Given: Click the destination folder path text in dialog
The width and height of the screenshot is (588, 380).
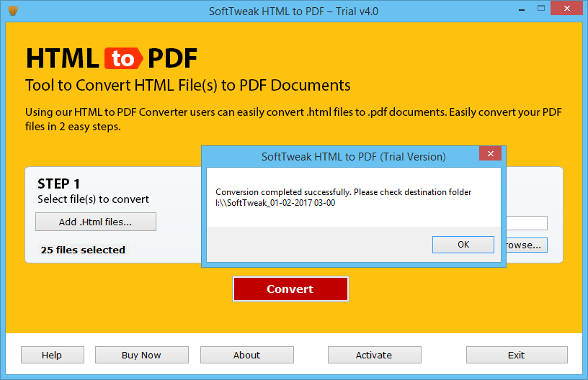Looking at the screenshot, I should tap(275, 203).
